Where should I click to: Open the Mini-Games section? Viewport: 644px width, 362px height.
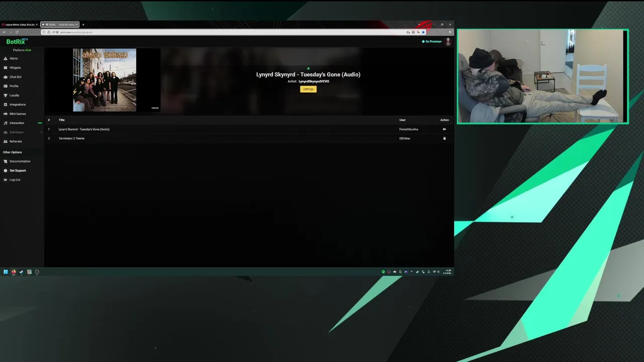18,114
